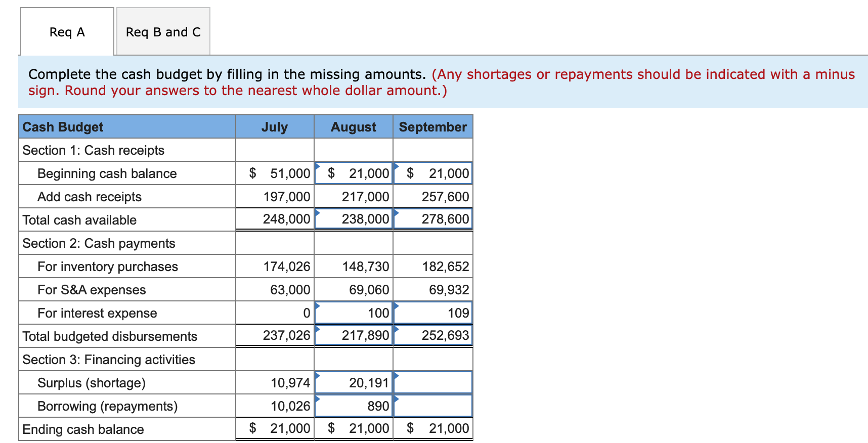This screenshot has width=868, height=443.
Task: Edit September total cash available field
Action: tap(433, 219)
